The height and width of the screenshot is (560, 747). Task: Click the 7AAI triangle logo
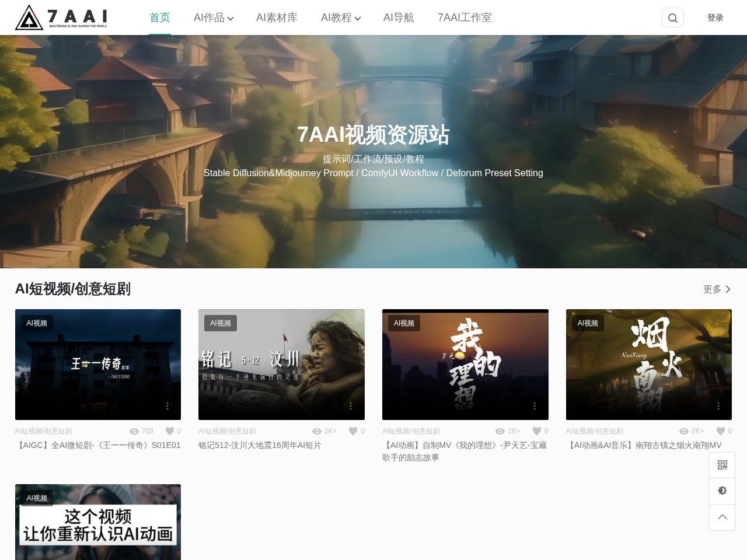(28, 17)
